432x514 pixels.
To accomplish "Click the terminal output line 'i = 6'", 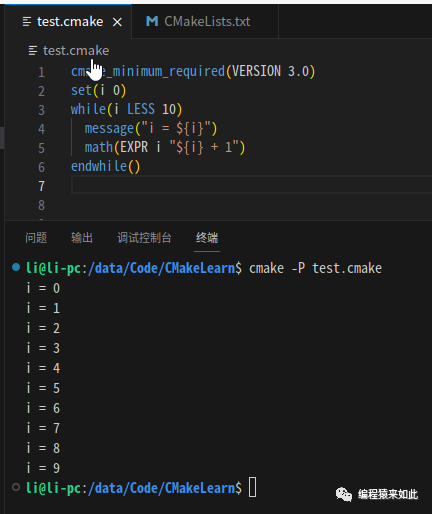I will (43, 408).
